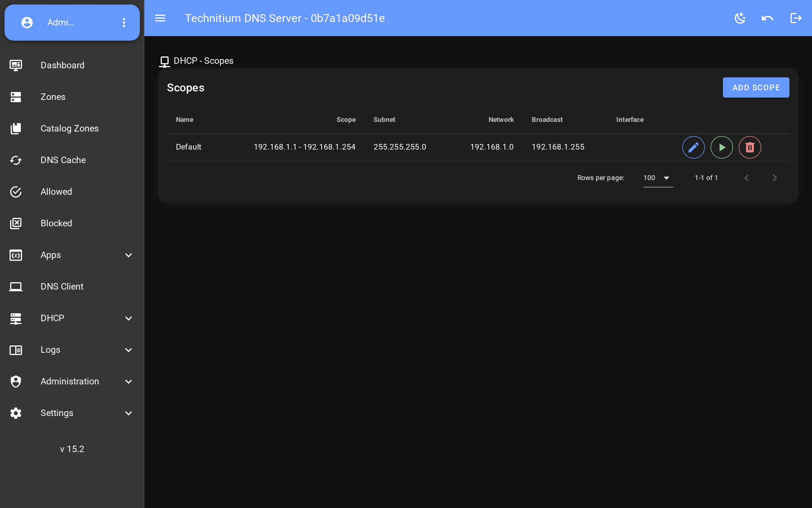Click the Name column header
The width and height of the screenshot is (812, 508).
click(185, 120)
